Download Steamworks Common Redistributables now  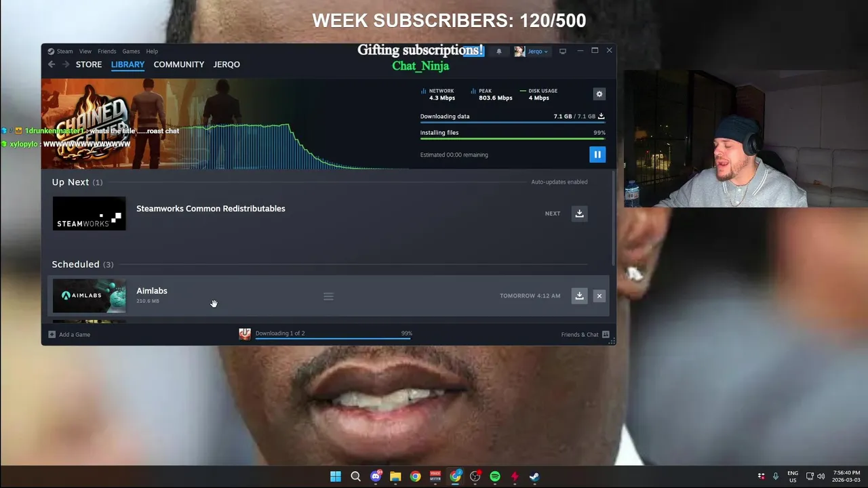point(579,213)
